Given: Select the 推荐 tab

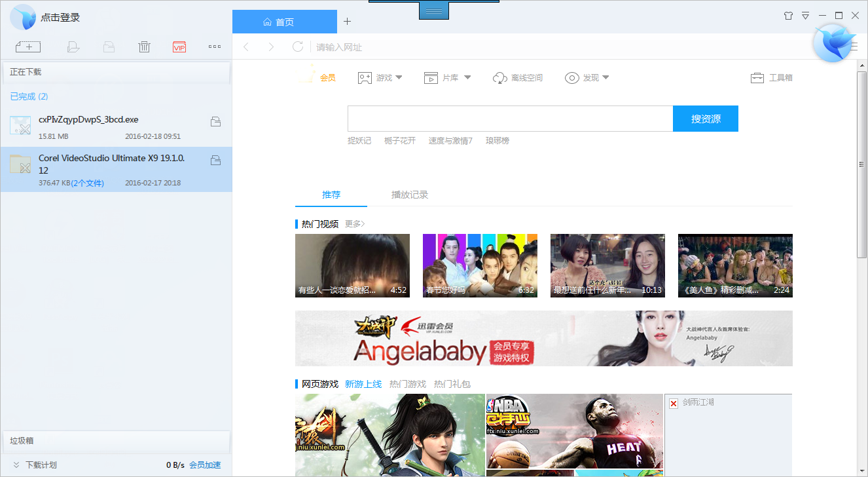Looking at the screenshot, I should (331, 195).
